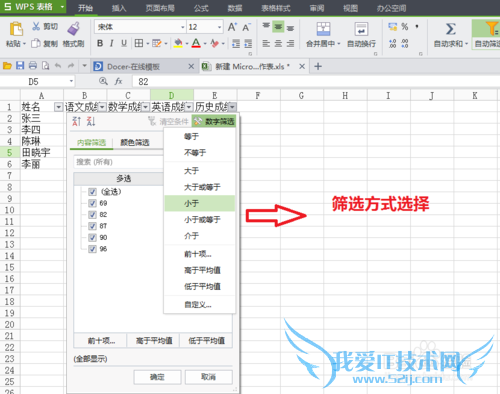Click the Paste icon in the ribbon
Screen dimensions: 500x394
coord(16,29)
